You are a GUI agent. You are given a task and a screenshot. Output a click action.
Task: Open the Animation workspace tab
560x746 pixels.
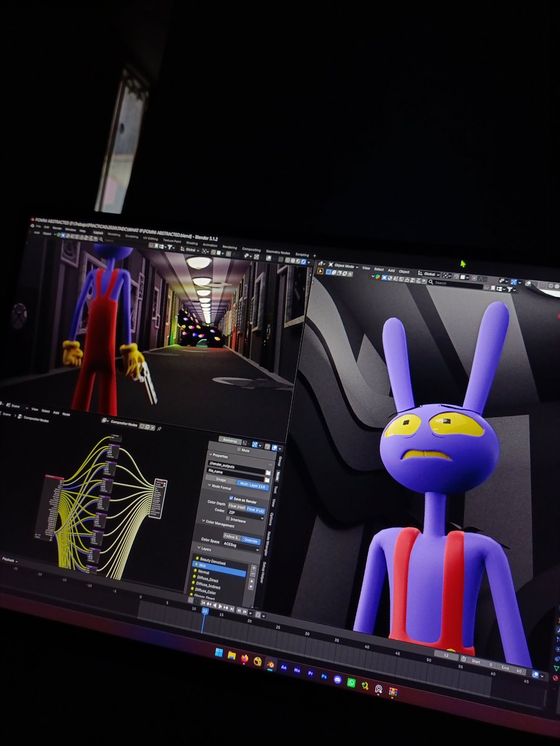[x=210, y=245]
